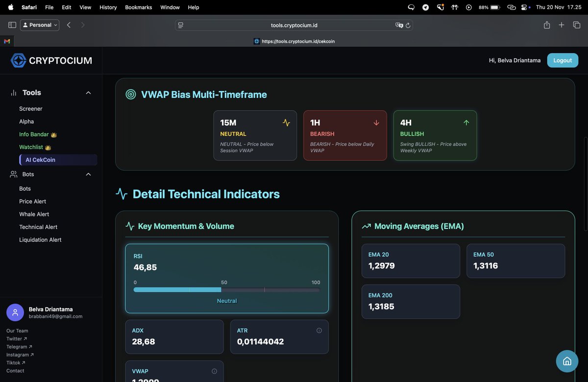This screenshot has width=588, height=382.
Task: Click the translate icon in address bar
Action: tap(399, 25)
